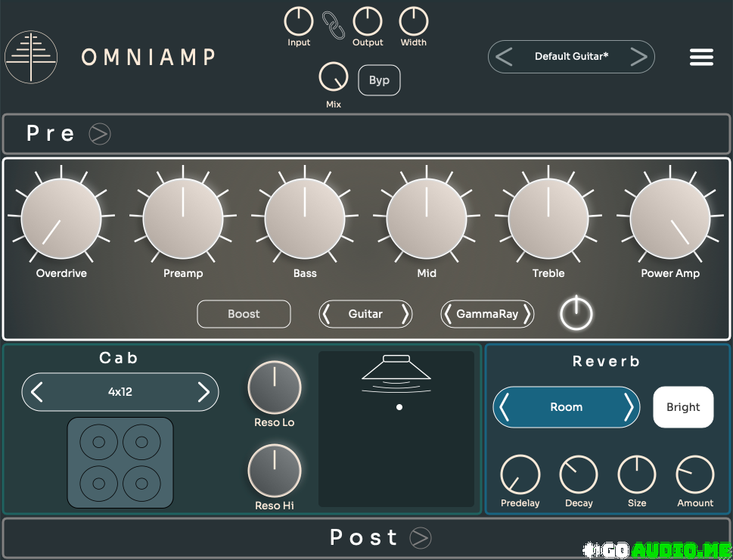Screen dimensions: 733x560
Task: Click the 4x12 cabinet speaker illustration
Action: pyautogui.click(x=120, y=462)
